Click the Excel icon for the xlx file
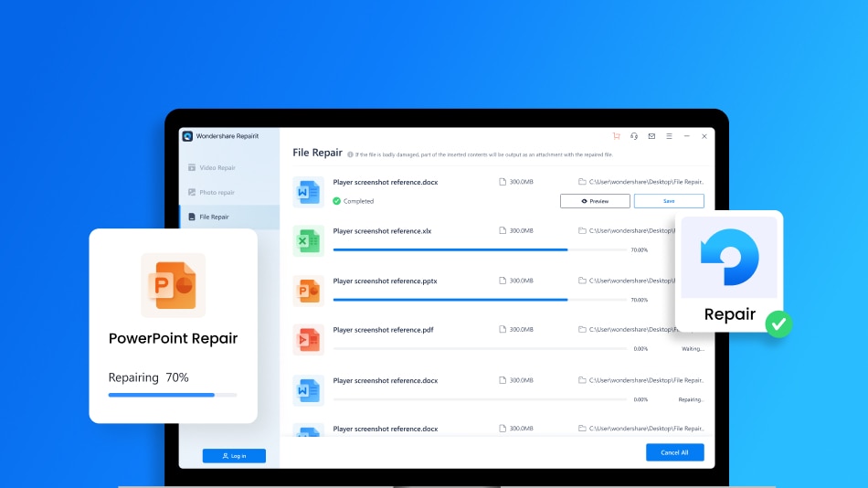Image resolution: width=868 pixels, height=488 pixels. coord(308,241)
